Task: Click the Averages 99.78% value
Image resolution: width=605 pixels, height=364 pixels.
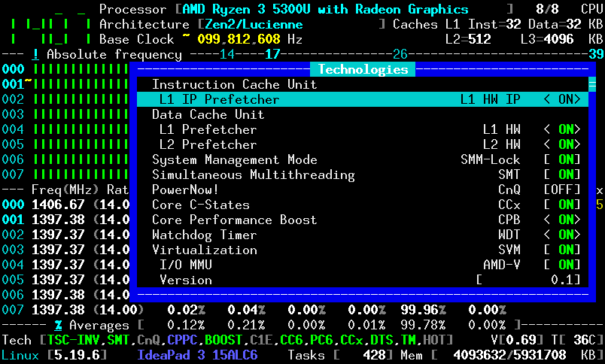Action: [x=423, y=326]
